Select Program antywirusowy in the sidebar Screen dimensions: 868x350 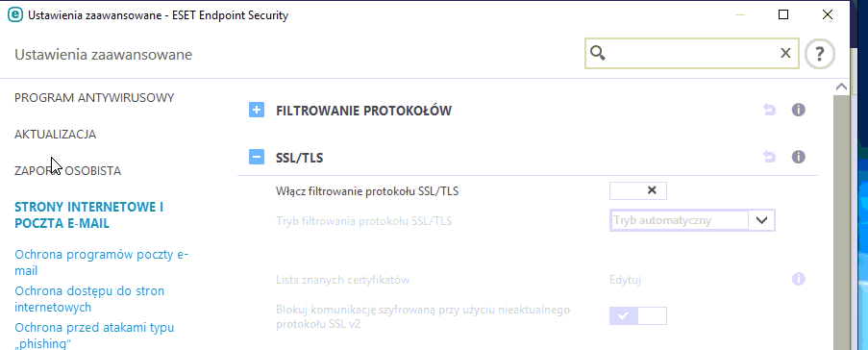[x=94, y=98]
